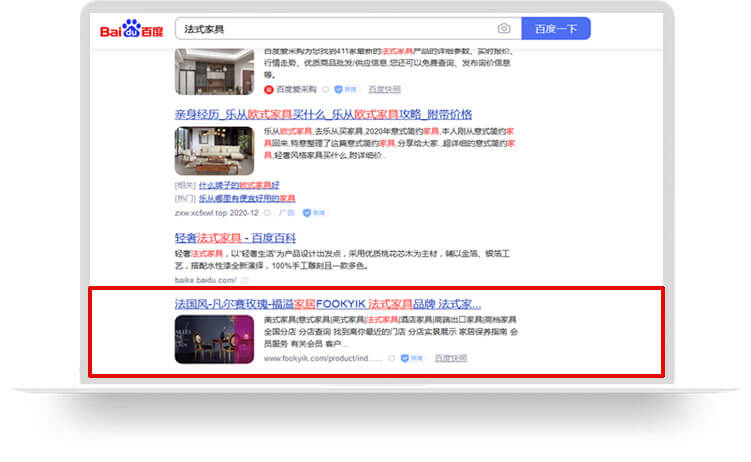The height and width of the screenshot is (462, 751).
Task: Click www.fookyik.com/product URL text
Action: [x=323, y=358]
